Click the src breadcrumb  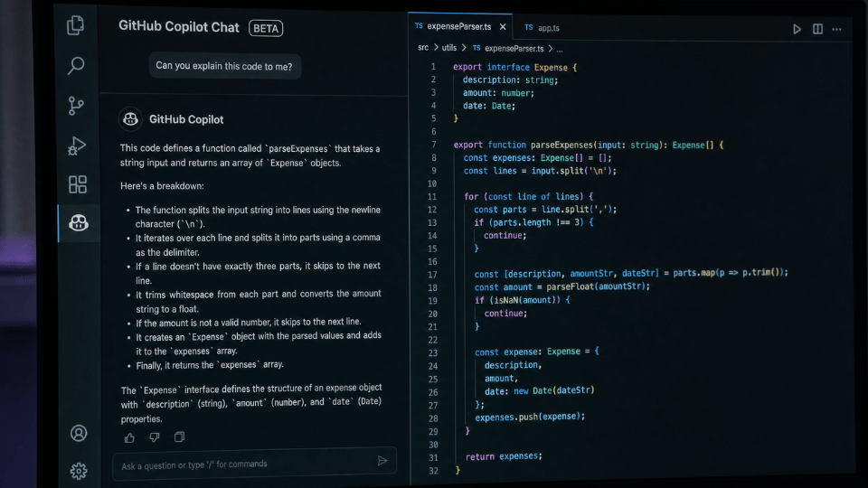[x=423, y=48]
